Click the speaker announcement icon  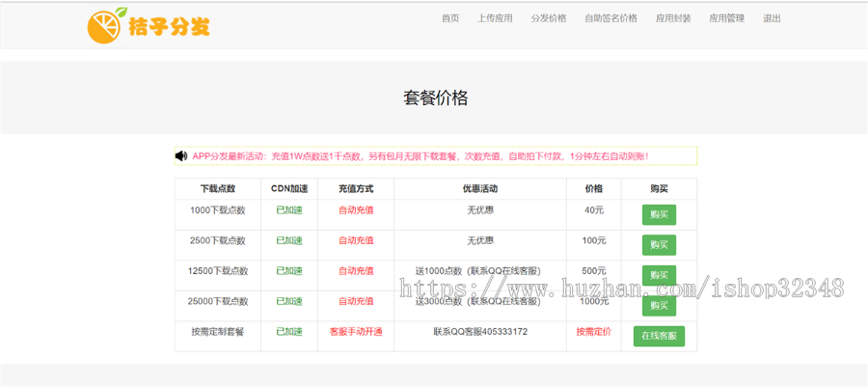181,155
